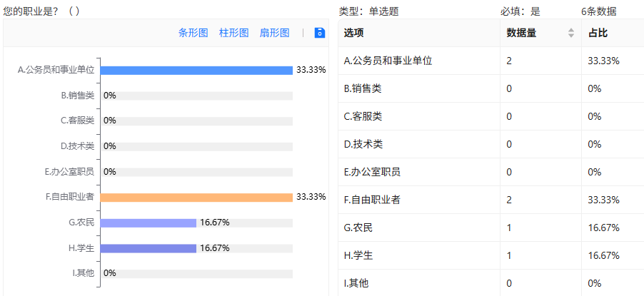Screen dimensions: 644x296
Task: Select the H.学生 row in table
Action: coord(491,255)
